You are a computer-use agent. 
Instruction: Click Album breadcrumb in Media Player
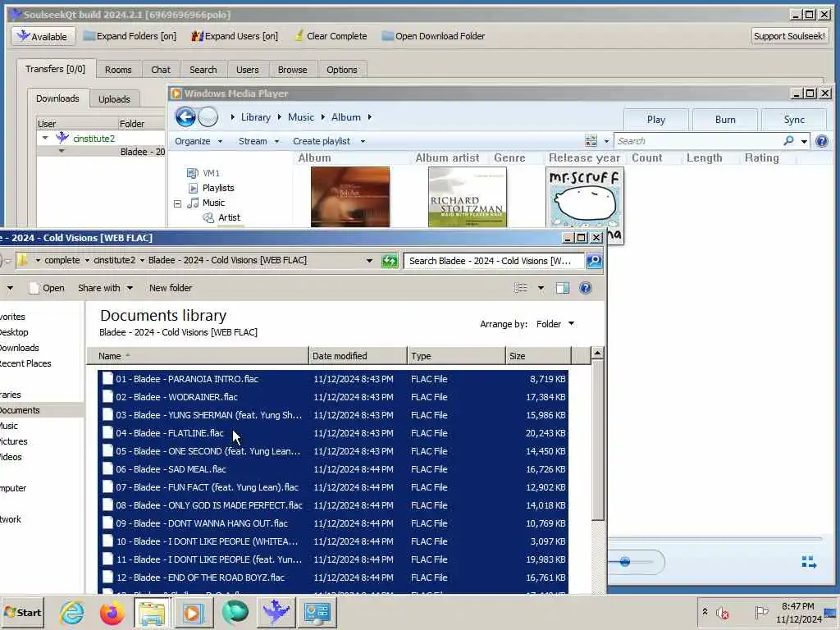[x=345, y=116]
